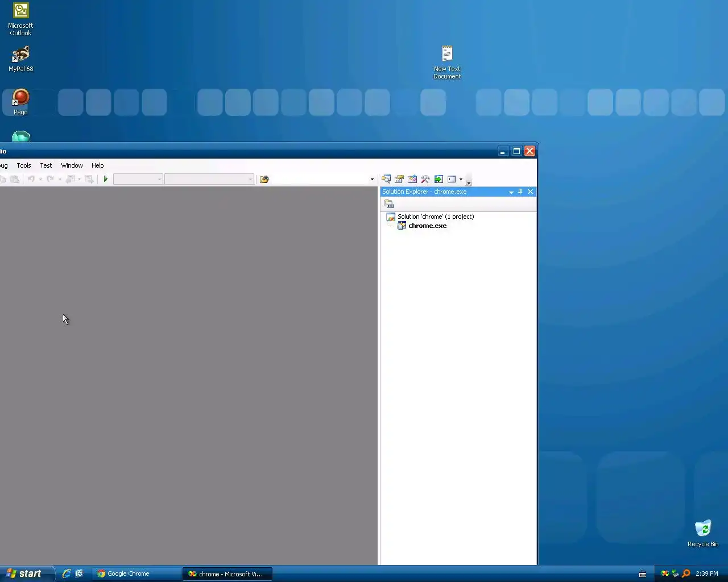Viewport: 728px width, 582px height.
Task: Click the magnifier icon in the system tray
Action: point(686,573)
